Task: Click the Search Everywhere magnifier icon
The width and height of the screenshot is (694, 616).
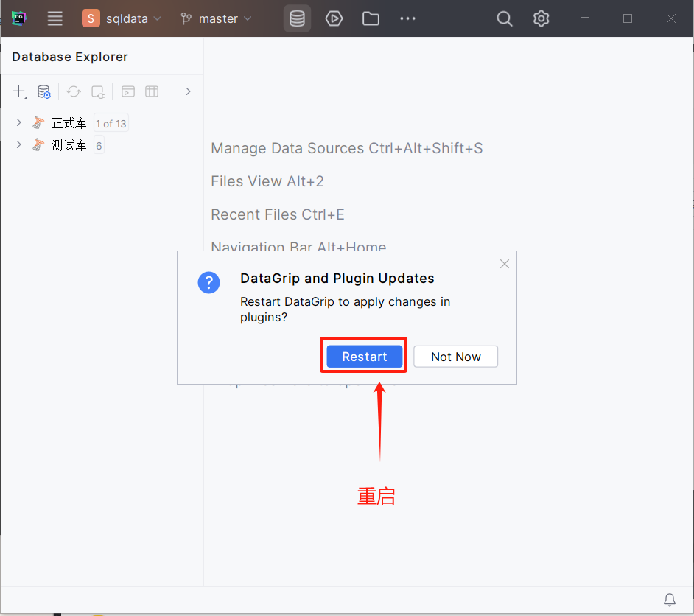Action: click(x=504, y=18)
